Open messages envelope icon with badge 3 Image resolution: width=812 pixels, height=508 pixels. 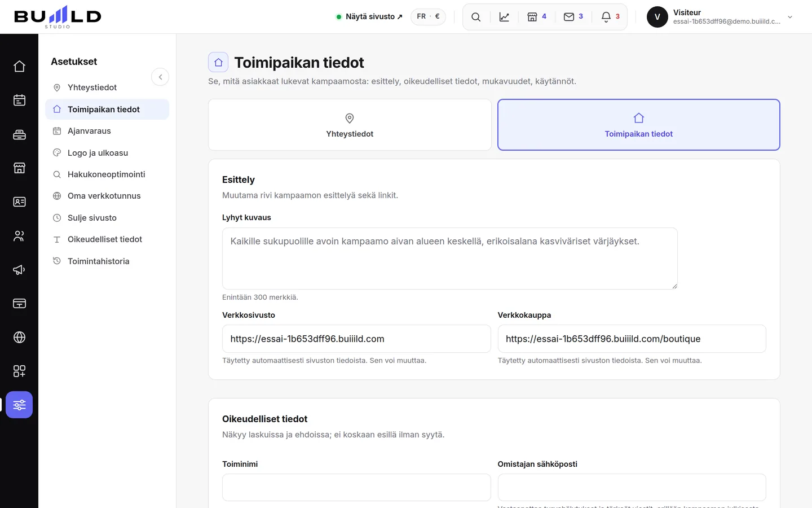click(573, 17)
